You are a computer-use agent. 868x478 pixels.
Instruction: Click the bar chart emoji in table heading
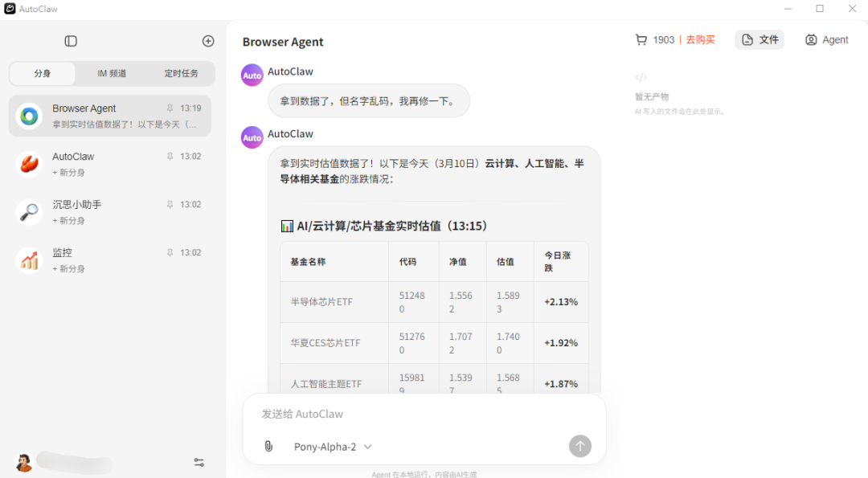tap(287, 227)
